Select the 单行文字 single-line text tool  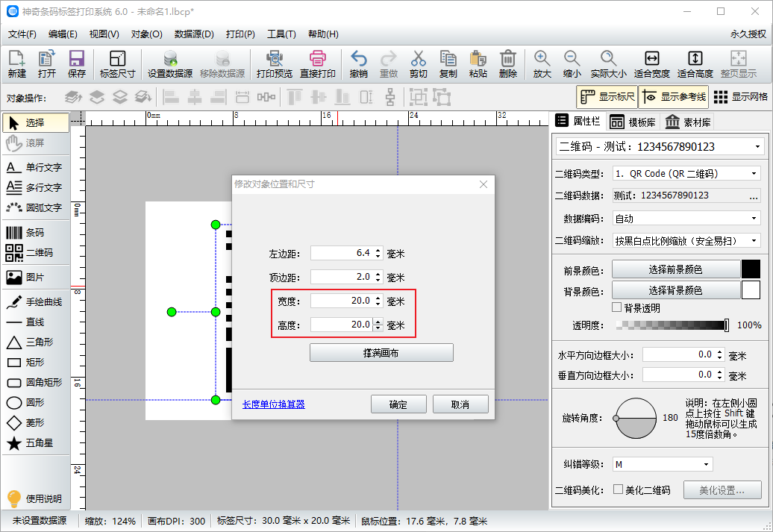(x=36, y=167)
